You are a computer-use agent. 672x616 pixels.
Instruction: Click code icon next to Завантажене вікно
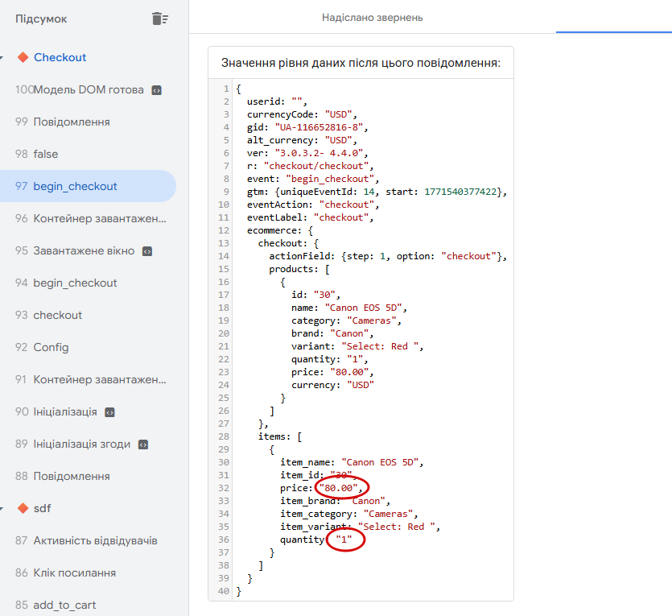tap(147, 251)
